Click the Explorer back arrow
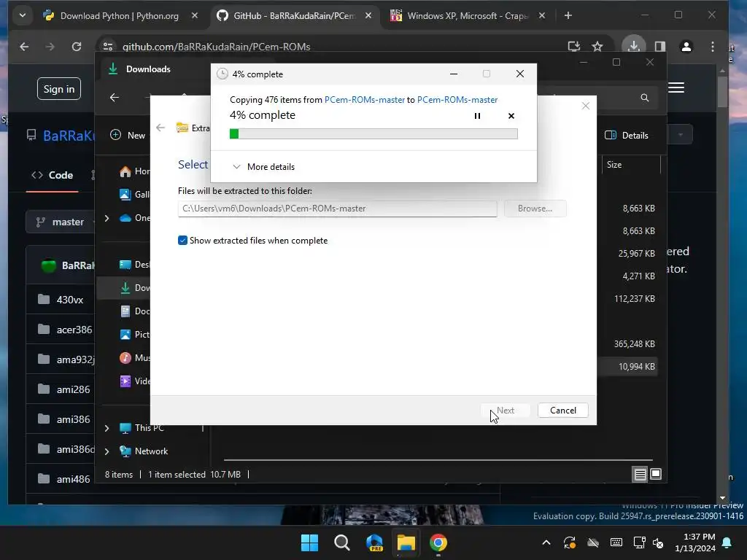This screenshot has height=560, width=747. pyautogui.click(x=115, y=98)
